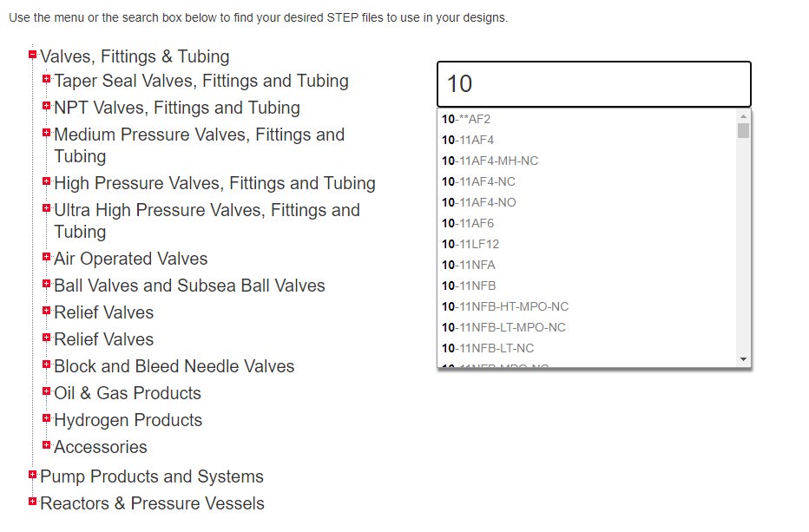Image resolution: width=809 pixels, height=532 pixels.
Task: Expand the Air Operated Valves plus icon
Action: coord(47,258)
